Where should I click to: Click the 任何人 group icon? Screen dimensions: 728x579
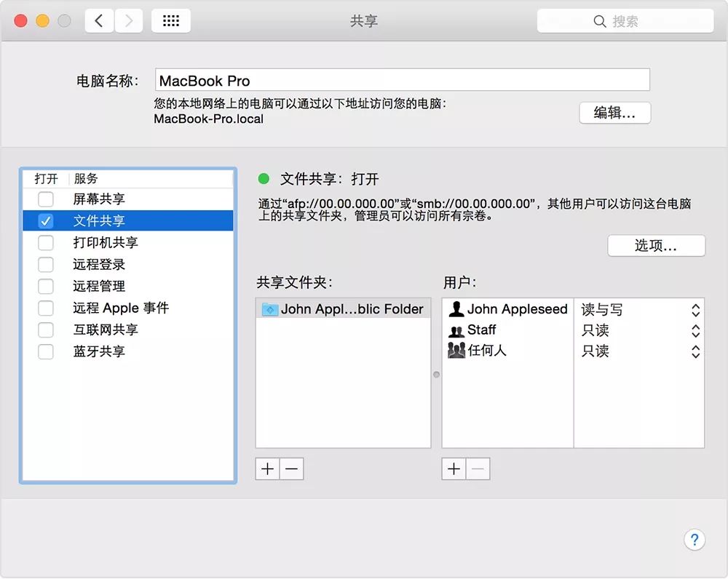coord(456,351)
